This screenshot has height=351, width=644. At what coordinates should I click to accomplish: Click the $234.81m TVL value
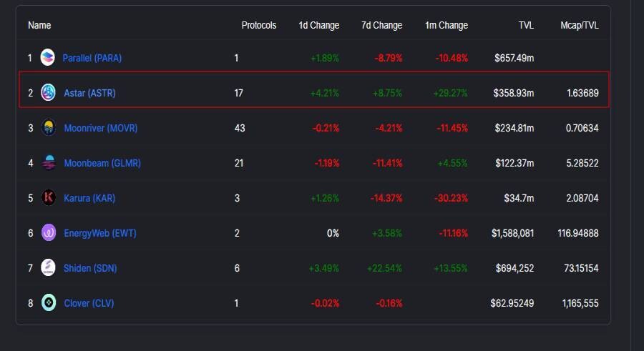[514, 128]
